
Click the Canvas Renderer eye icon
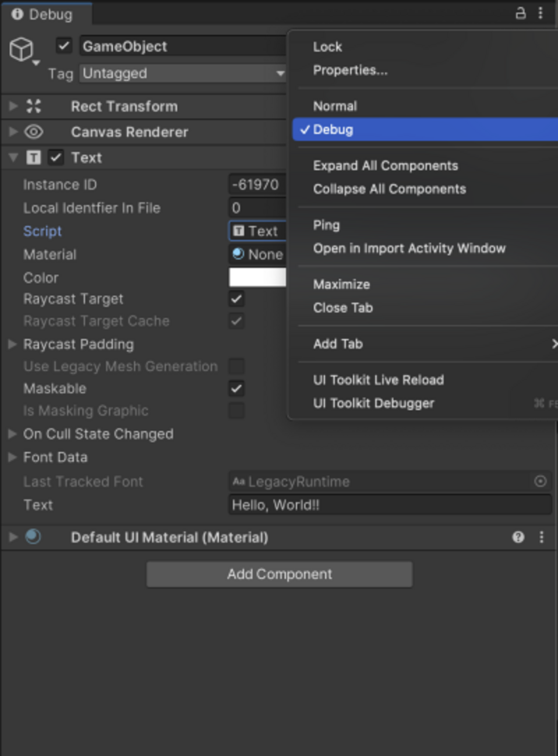pyautogui.click(x=33, y=132)
